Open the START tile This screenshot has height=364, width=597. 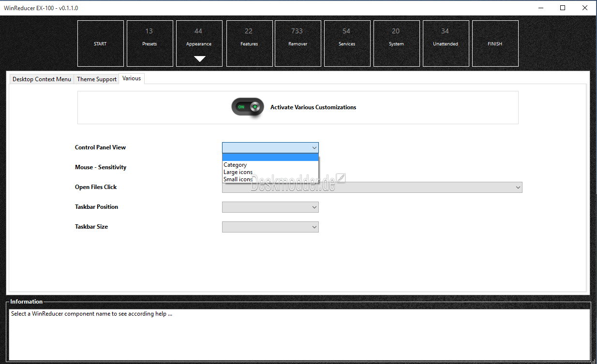pos(101,44)
